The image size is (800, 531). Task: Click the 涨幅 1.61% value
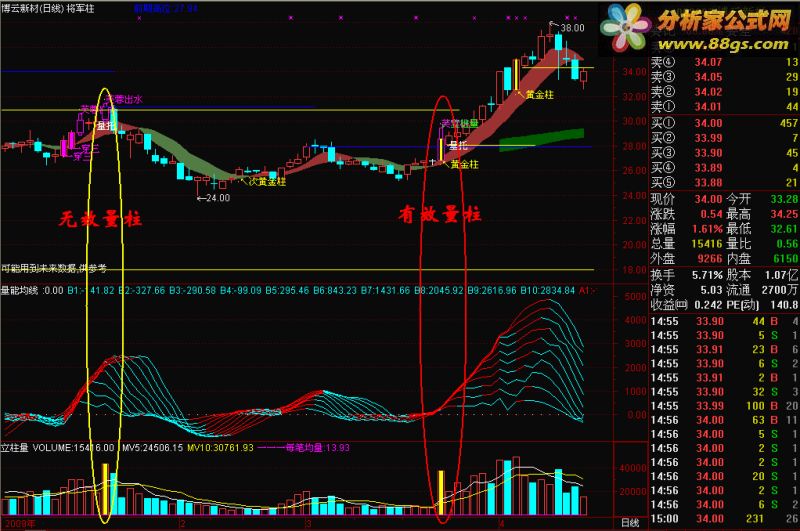click(707, 229)
